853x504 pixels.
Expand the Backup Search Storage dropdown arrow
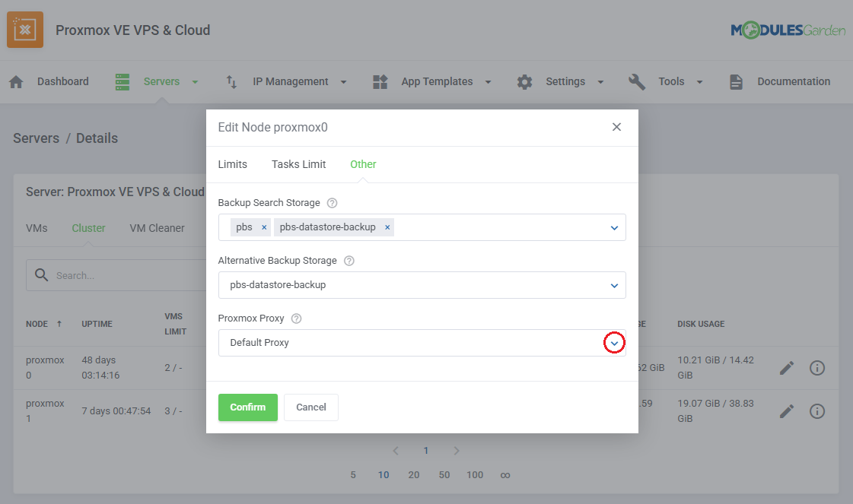pyautogui.click(x=614, y=227)
